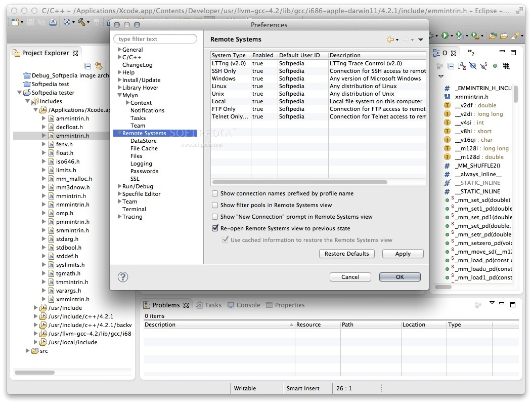532x404 pixels.
Task: Expand the General preferences category
Action: coord(119,49)
